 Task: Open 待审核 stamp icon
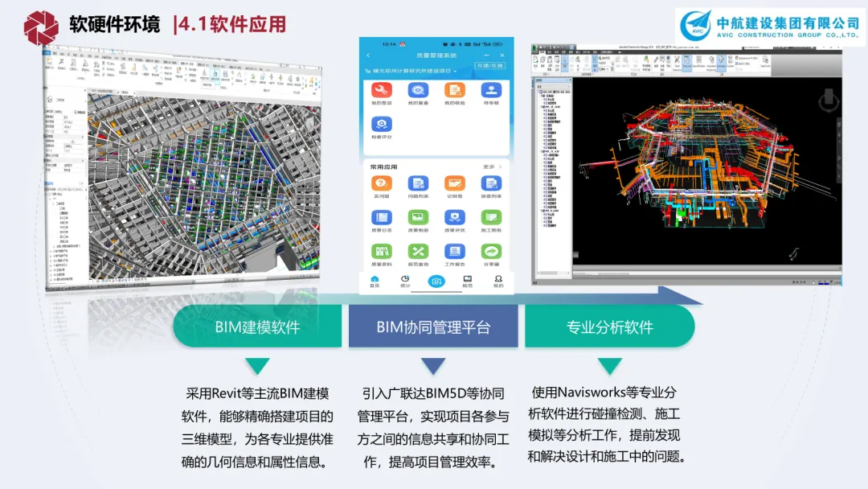click(x=491, y=90)
